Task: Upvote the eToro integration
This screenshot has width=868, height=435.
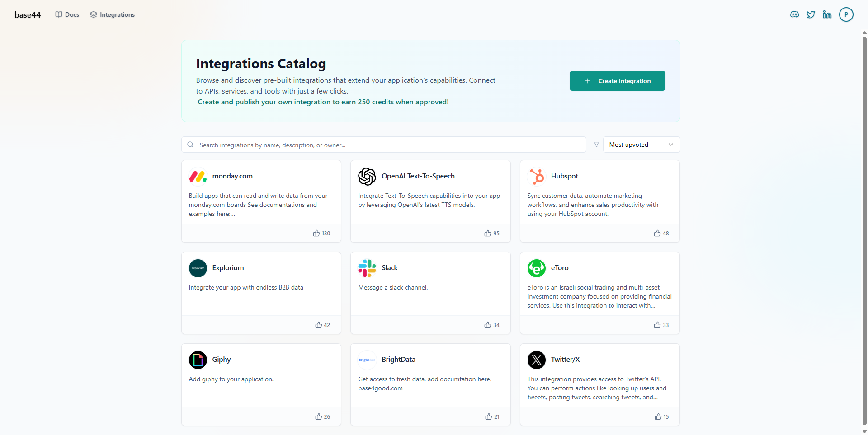Action: (x=661, y=325)
